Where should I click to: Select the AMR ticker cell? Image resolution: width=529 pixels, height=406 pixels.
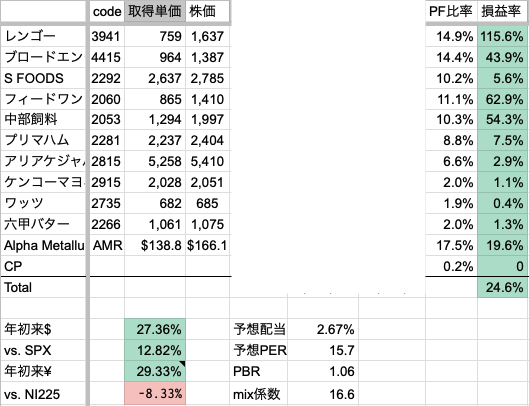[x=107, y=245]
